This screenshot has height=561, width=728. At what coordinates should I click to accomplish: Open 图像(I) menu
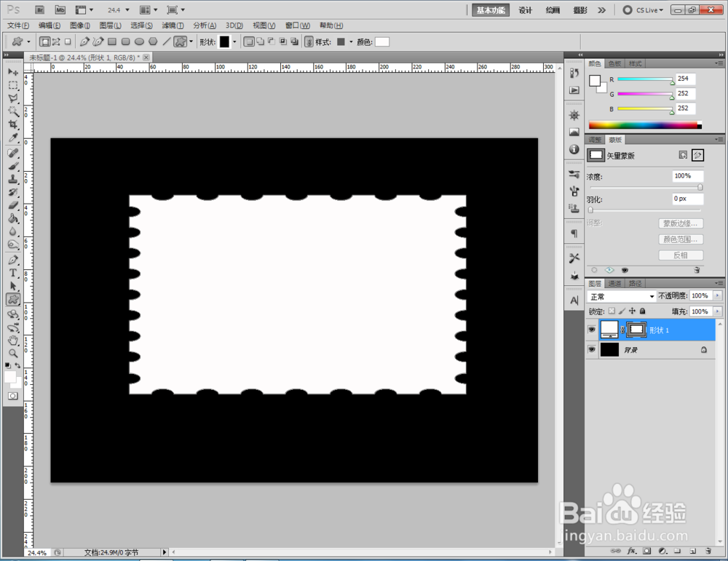[80, 25]
